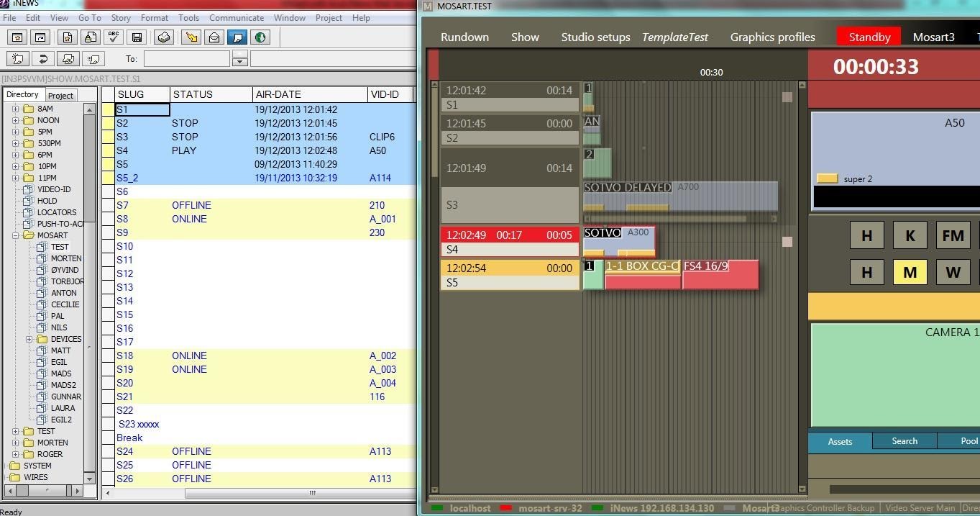
Task: Click the Search button in assets panel
Action: coord(904,441)
